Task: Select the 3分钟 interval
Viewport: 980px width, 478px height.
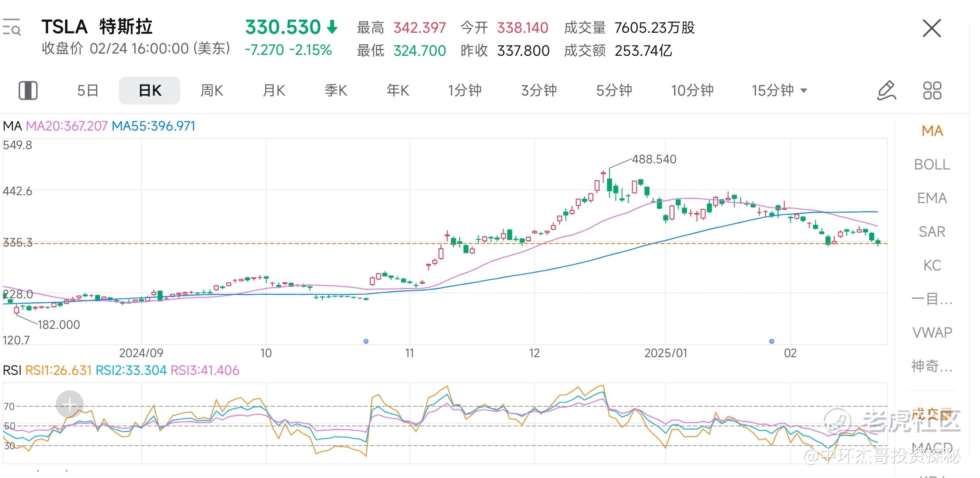Action: 539,91
